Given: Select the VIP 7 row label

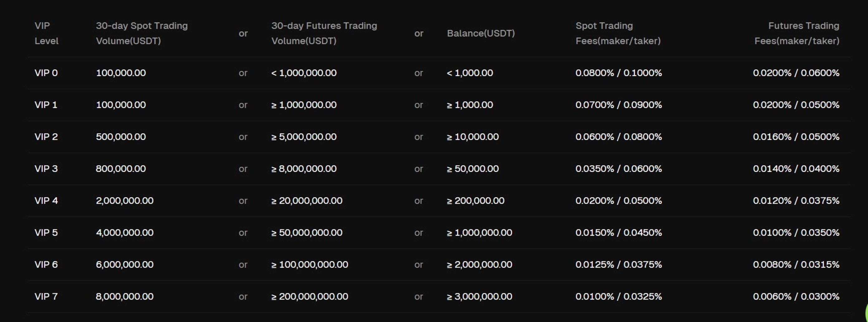Looking at the screenshot, I should pyautogui.click(x=46, y=297).
